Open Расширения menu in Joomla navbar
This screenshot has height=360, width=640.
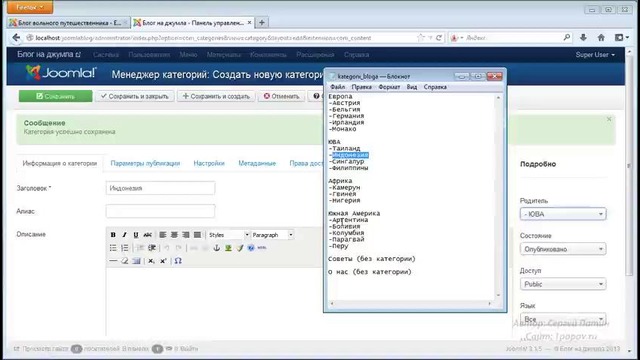click(315, 55)
